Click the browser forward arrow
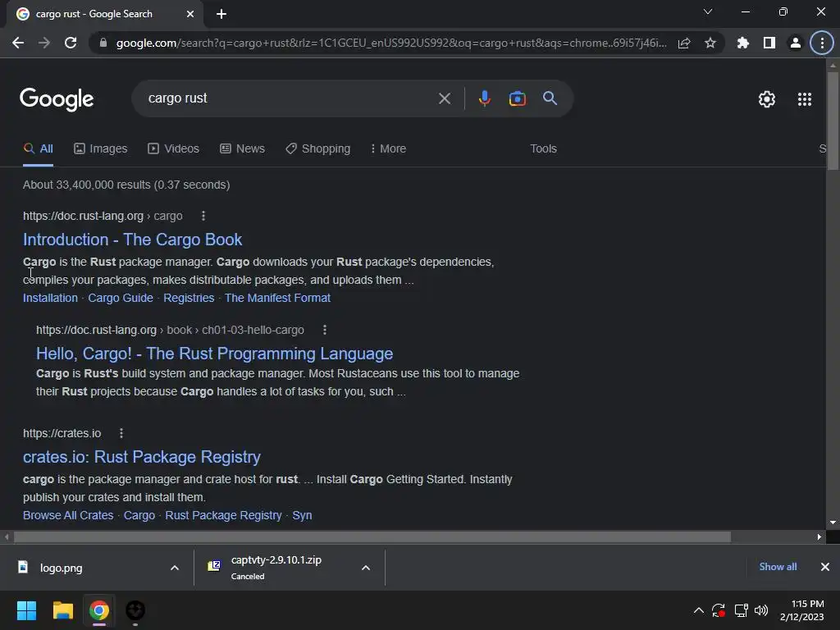This screenshot has height=630, width=840. 44,43
